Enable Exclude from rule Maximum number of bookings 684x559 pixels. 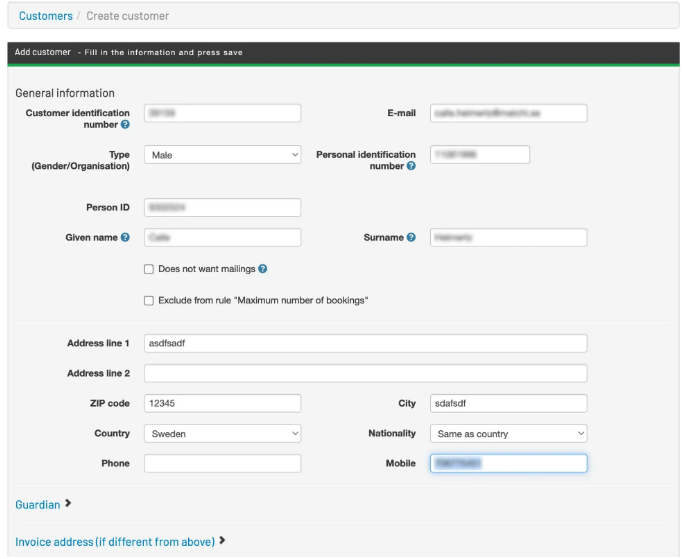(149, 300)
